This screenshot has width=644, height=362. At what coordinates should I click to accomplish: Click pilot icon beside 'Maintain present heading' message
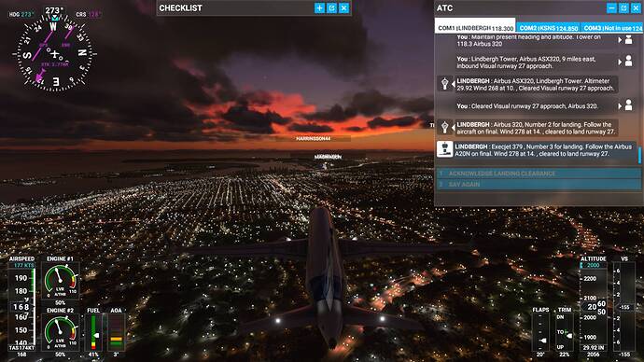pyautogui.click(x=628, y=40)
